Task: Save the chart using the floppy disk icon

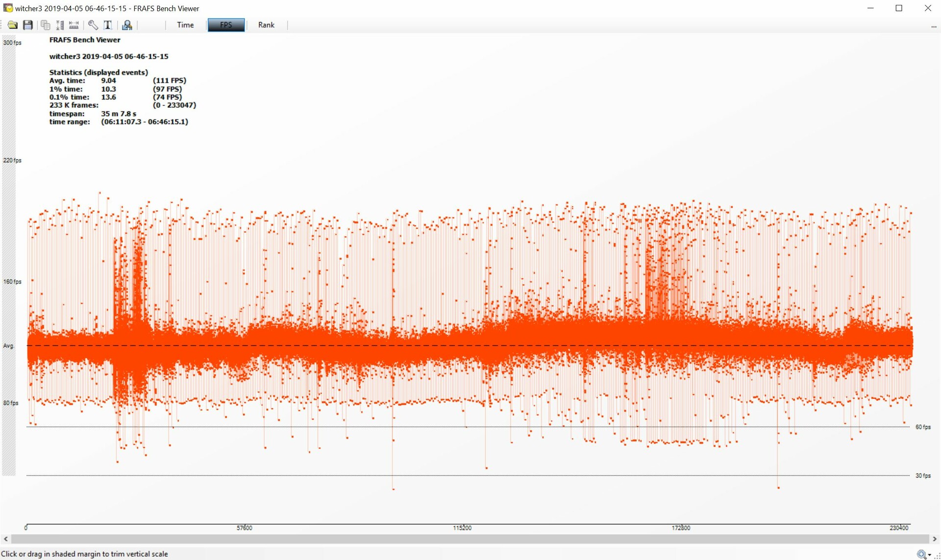Action: point(28,25)
